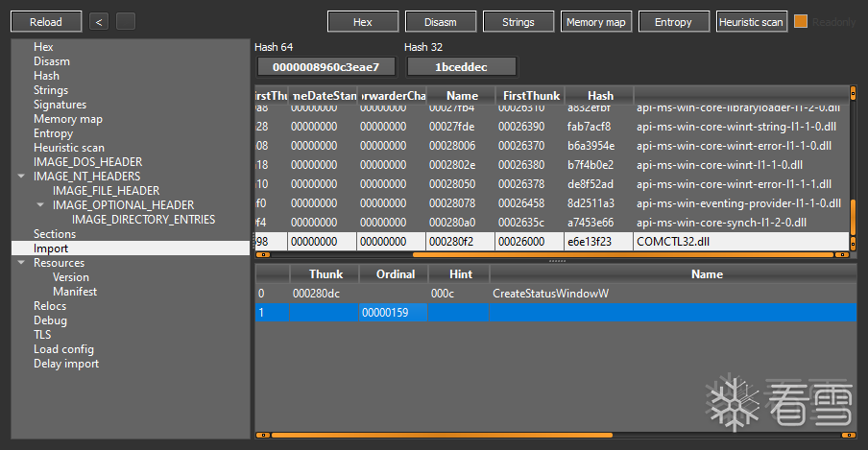The image size is (868, 450).
Task: Click the upper table's Hash column header
Action: click(x=599, y=96)
